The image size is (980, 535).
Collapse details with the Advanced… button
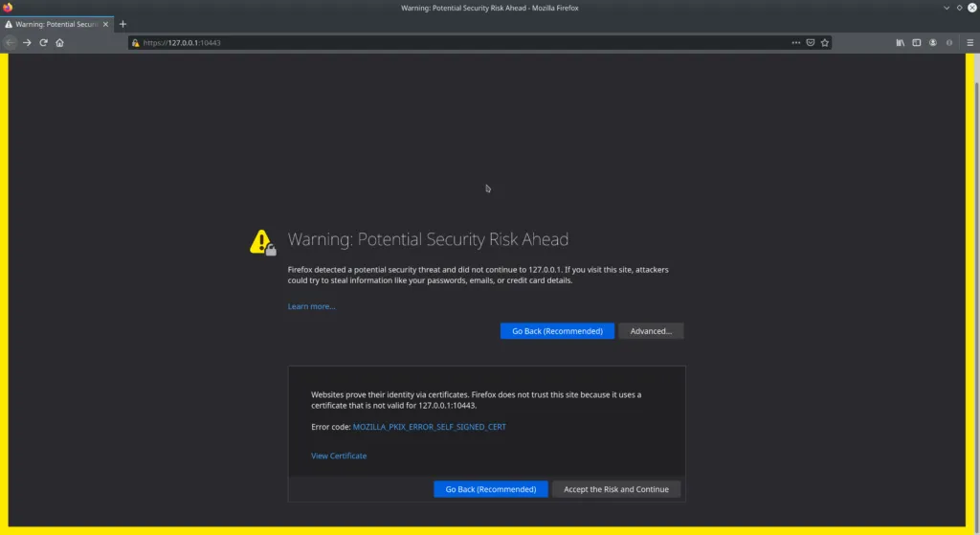pyautogui.click(x=651, y=331)
